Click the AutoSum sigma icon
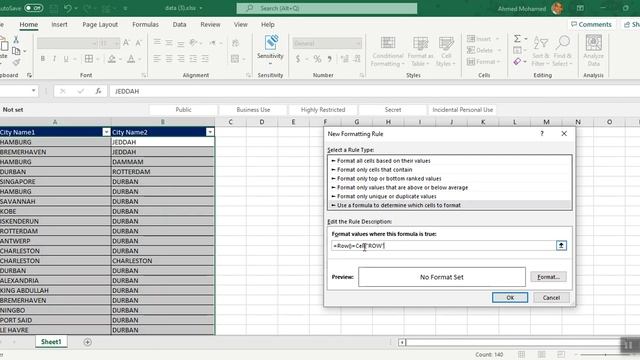The width and height of the screenshot is (640, 360). (x=517, y=39)
